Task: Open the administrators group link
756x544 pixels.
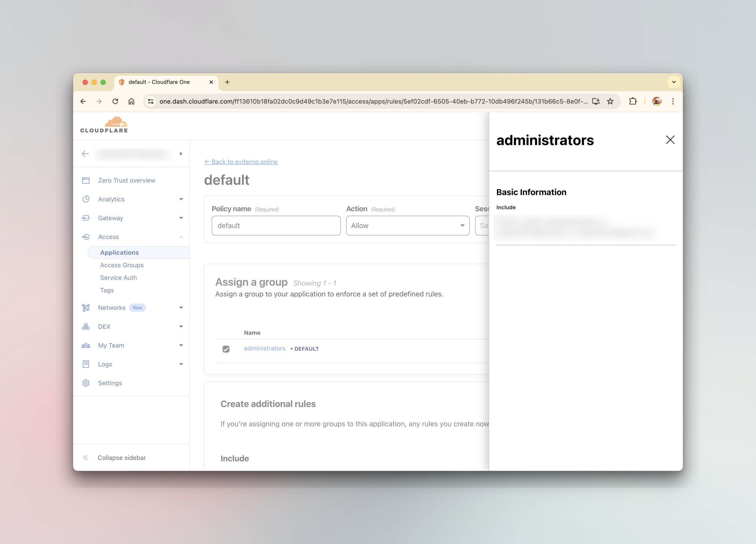Action: [x=264, y=348]
